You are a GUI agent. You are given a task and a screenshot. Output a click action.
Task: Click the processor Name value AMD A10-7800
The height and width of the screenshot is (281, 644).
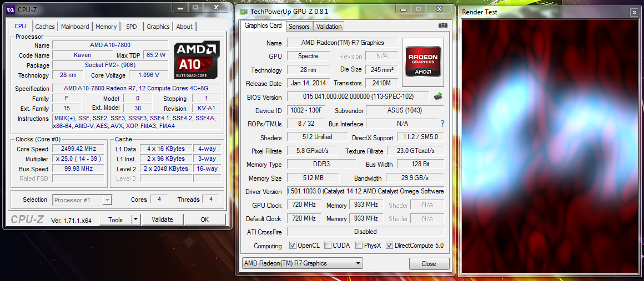(x=110, y=45)
